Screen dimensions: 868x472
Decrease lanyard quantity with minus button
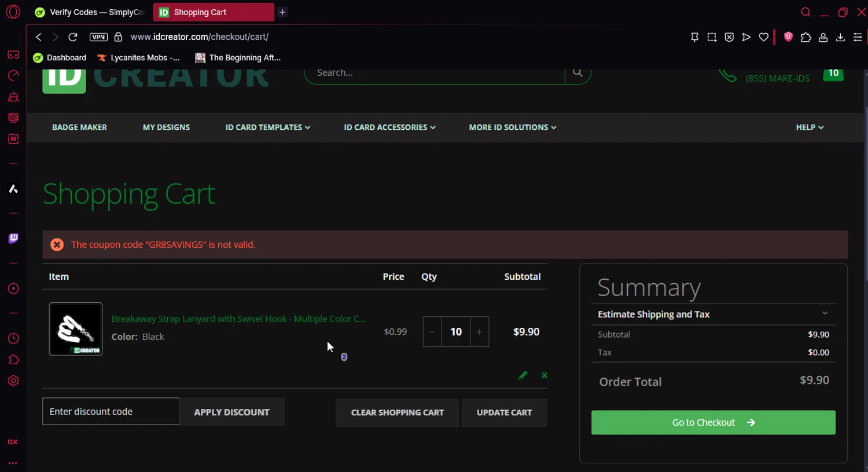(x=432, y=332)
